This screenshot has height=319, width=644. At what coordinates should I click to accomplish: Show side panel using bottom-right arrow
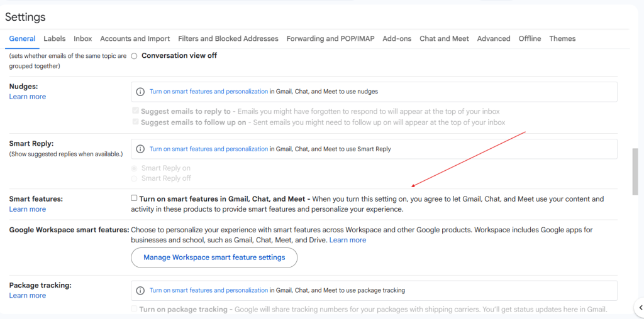pyautogui.click(x=640, y=307)
